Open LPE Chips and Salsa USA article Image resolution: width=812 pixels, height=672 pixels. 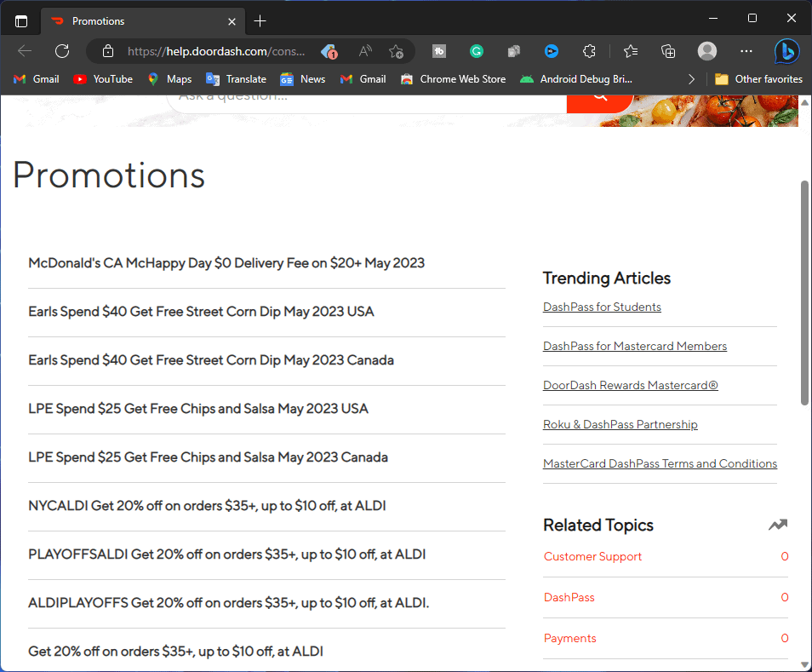pos(198,409)
